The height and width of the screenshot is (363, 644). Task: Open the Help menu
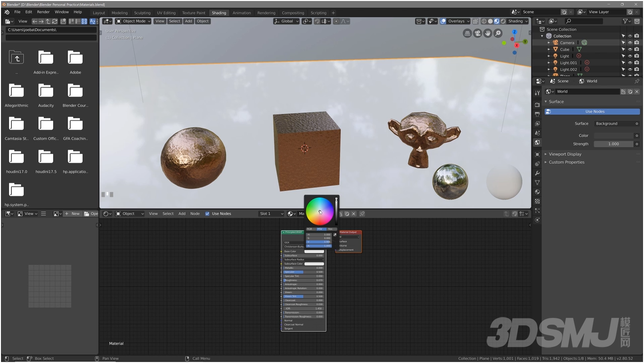pyautogui.click(x=78, y=12)
